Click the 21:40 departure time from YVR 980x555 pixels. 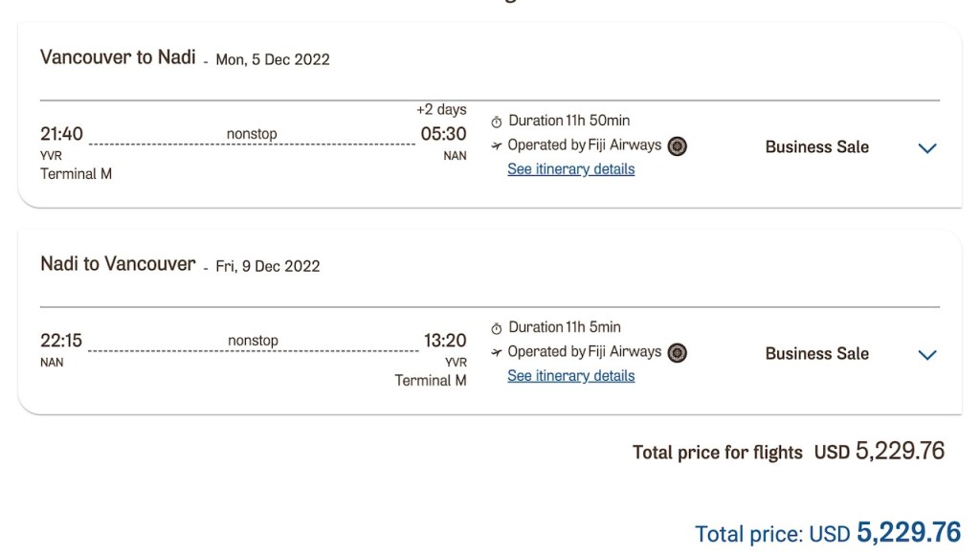[61, 134]
